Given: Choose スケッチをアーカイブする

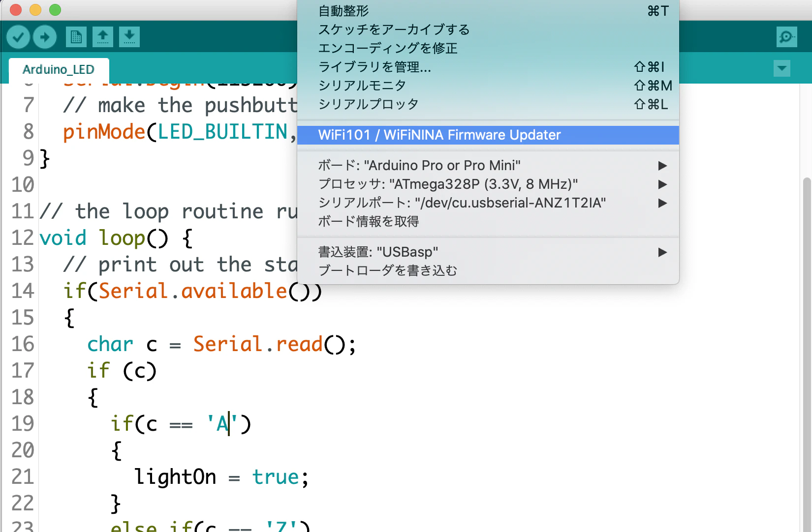Looking at the screenshot, I should coord(488,30).
